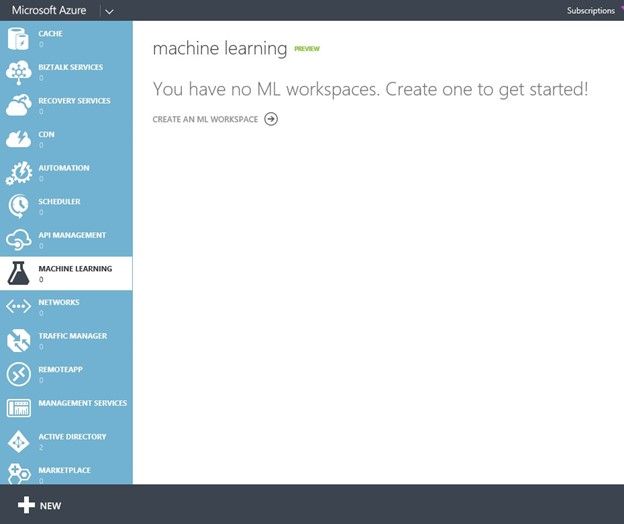Open the Active Directory diamond icon
Image resolution: width=624 pixels, height=524 pixels.
pos(18,441)
